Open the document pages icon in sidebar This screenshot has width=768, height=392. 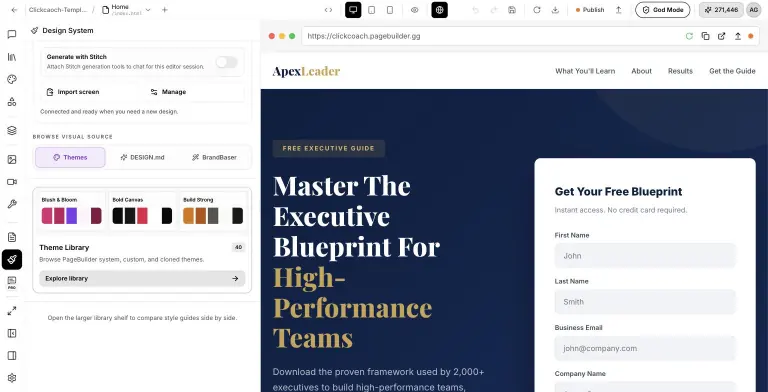(12, 237)
